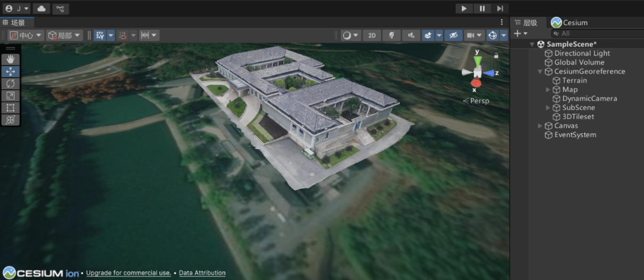Click the Cesium ion logo

pos(40,273)
